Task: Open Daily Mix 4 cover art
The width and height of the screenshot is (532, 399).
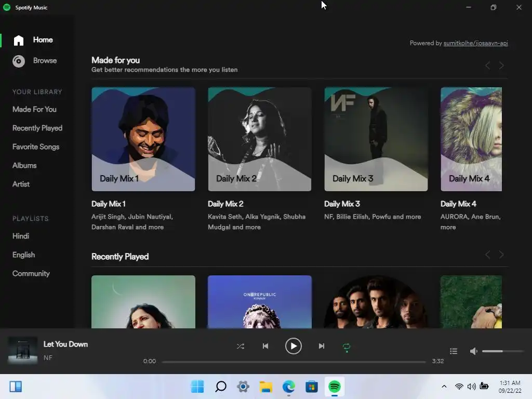Action: pos(471,139)
